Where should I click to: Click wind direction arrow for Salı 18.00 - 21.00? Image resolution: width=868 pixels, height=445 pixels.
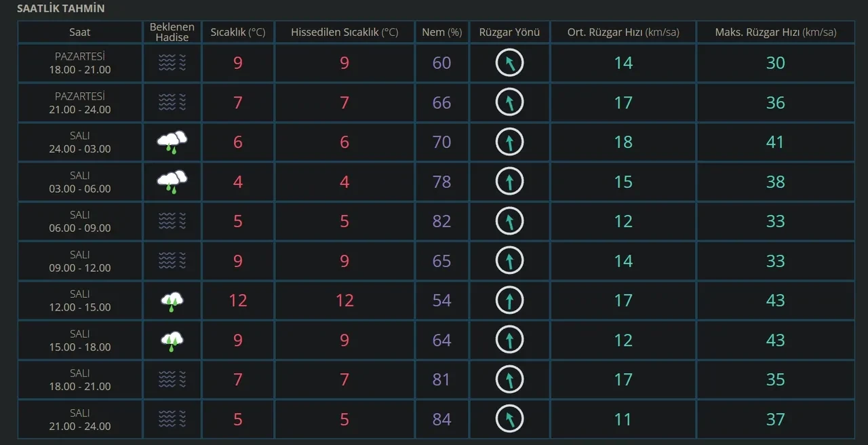tap(509, 379)
